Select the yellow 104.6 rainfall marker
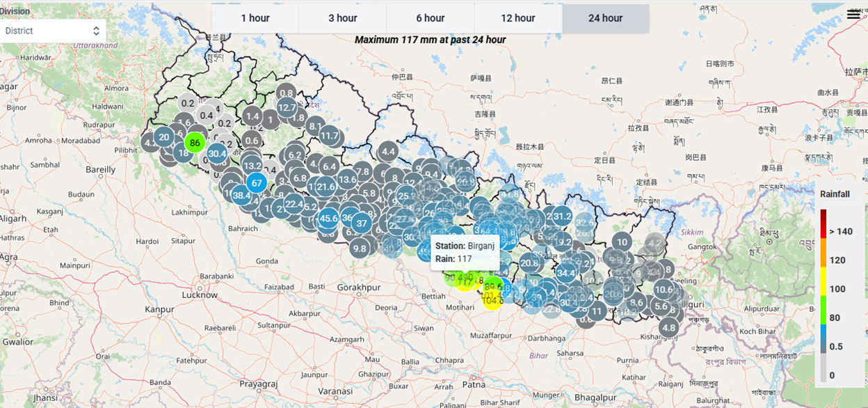The height and width of the screenshot is (408, 868). pyautogui.click(x=492, y=300)
